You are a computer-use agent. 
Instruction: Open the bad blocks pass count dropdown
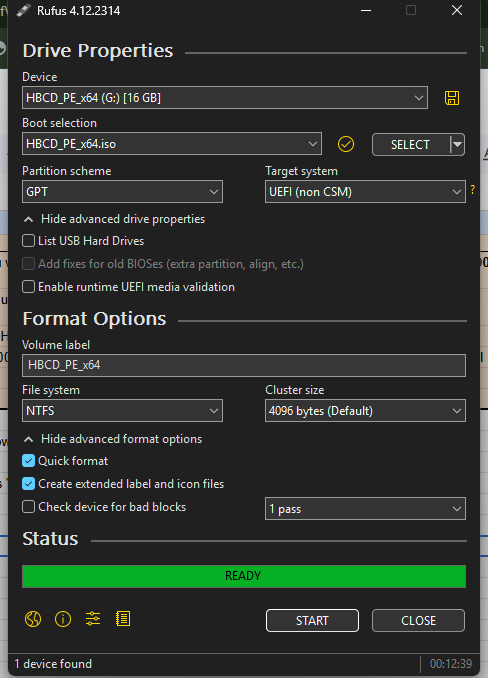pos(365,509)
